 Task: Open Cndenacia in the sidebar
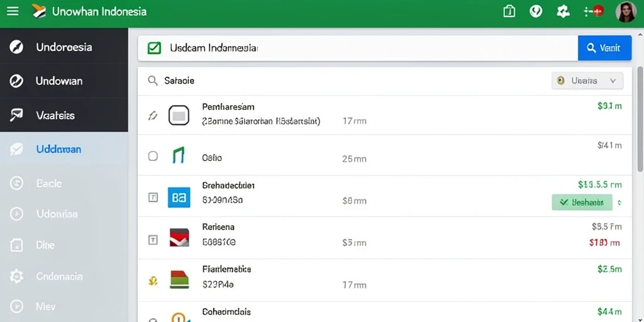[64, 277]
